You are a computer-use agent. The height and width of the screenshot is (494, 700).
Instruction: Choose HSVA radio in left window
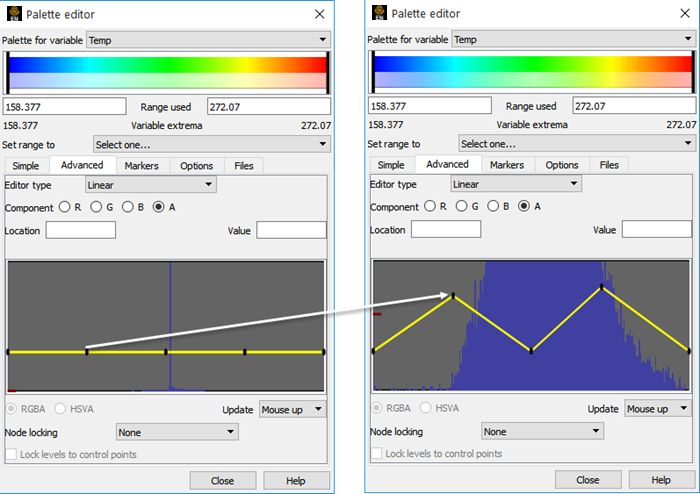[60, 409]
